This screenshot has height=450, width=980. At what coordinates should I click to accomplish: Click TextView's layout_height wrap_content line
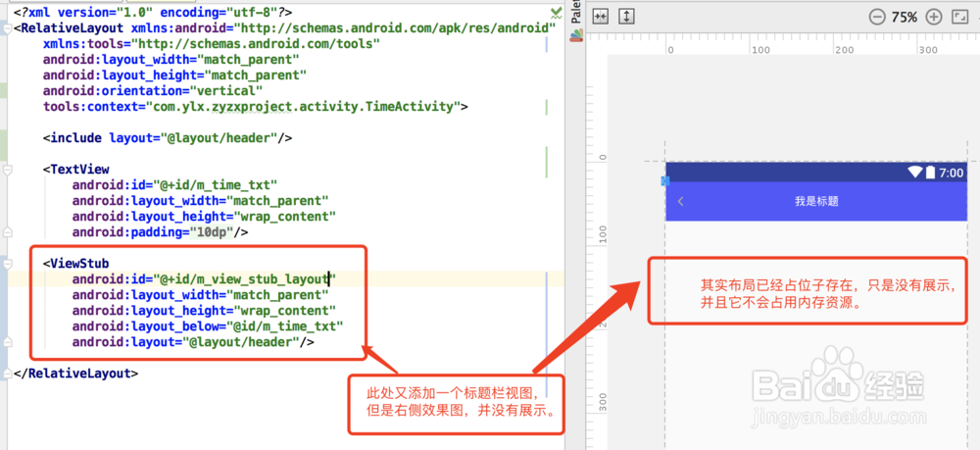click(x=205, y=217)
